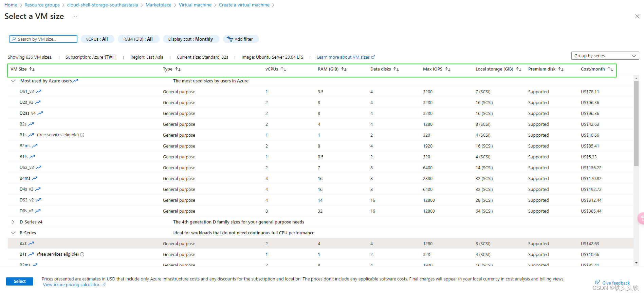Open Display cost: Monthly filter
Viewport: 644px width, 294px height.
click(191, 39)
